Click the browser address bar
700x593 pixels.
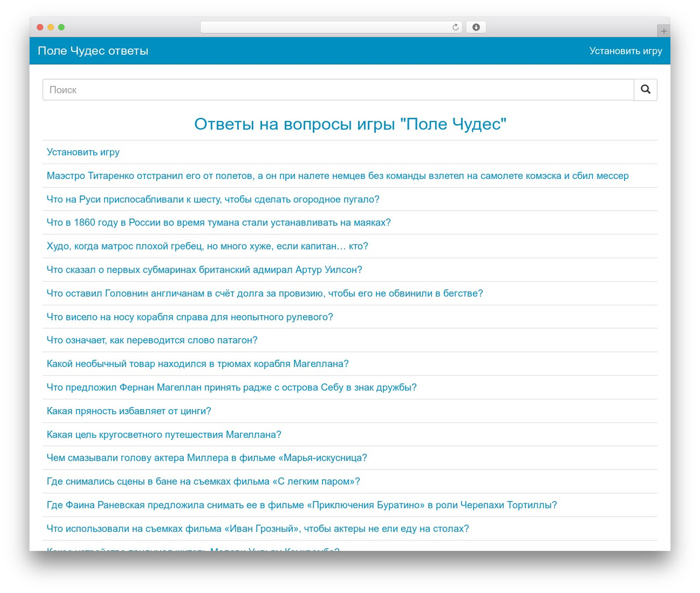(x=331, y=27)
